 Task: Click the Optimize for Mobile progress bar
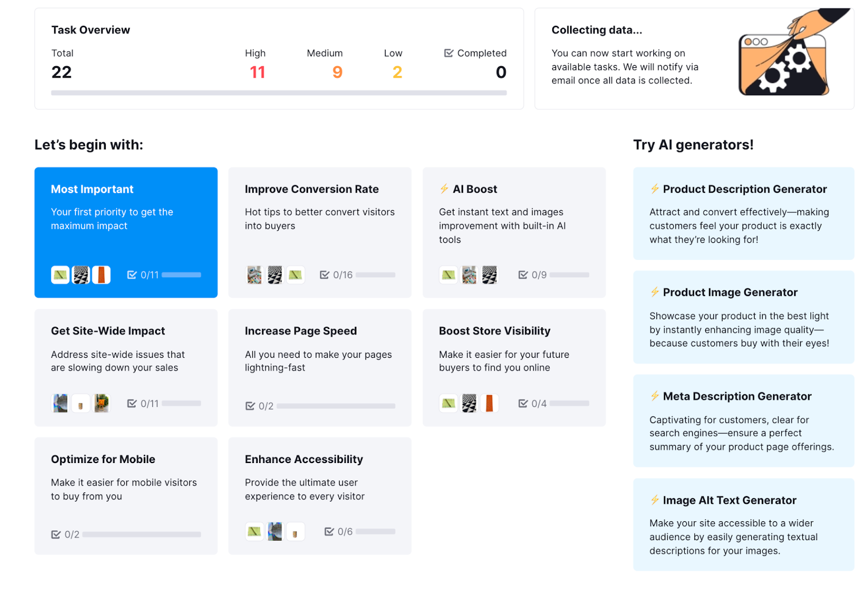point(142,535)
